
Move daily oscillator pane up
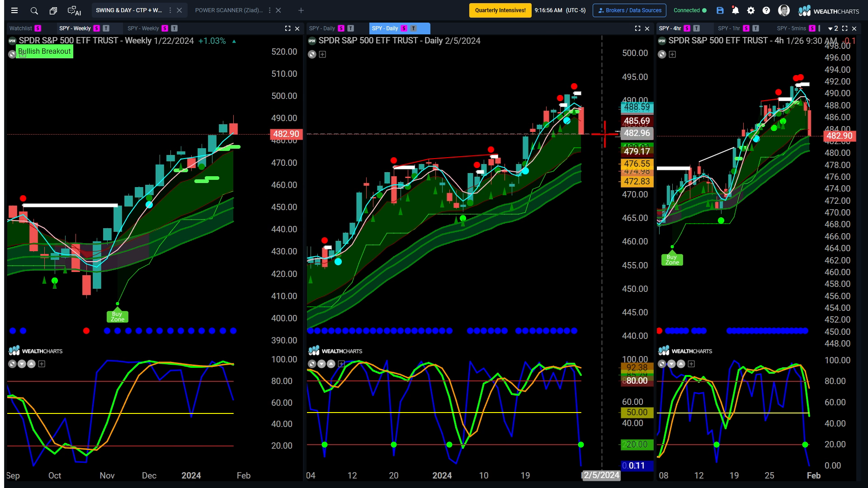pos(331,364)
